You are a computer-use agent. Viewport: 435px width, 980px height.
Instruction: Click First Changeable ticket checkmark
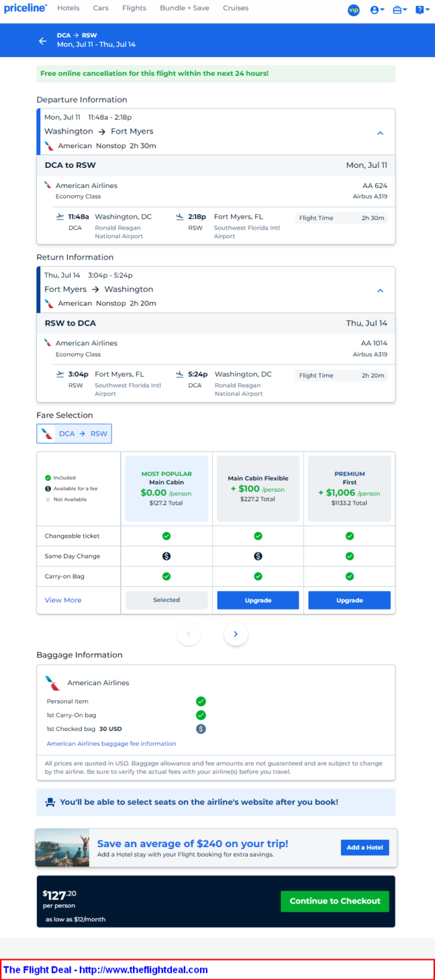(x=349, y=536)
